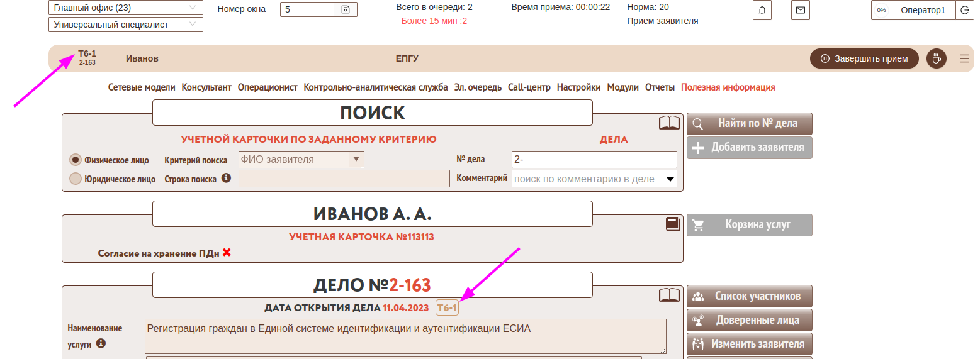Open notifications bell icon
Viewport: 980px width, 359px height.
[x=762, y=10]
